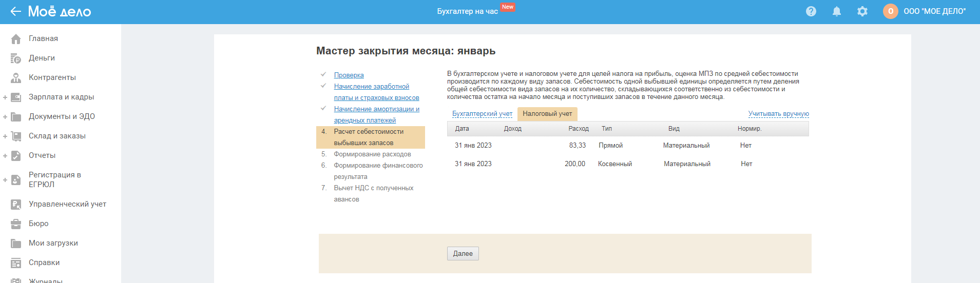Viewport: 980px width, 283px height.
Task: Click the Доход column header
Action: 513,129
